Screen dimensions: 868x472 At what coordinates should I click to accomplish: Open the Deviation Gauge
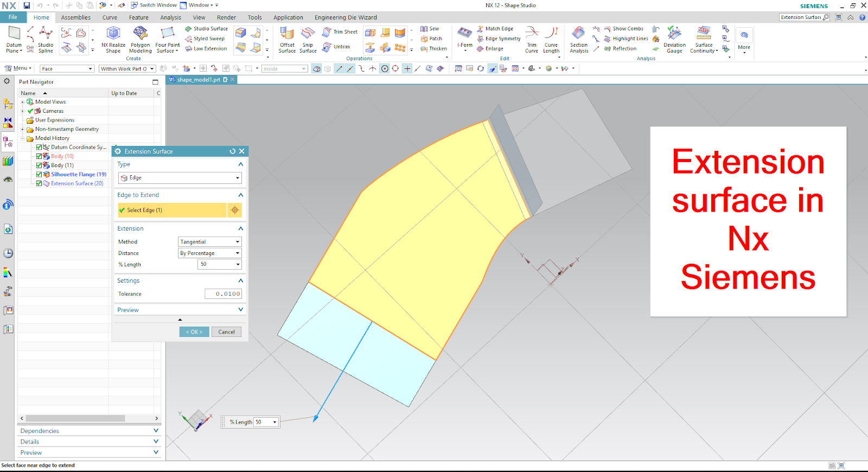[x=674, y=40]
